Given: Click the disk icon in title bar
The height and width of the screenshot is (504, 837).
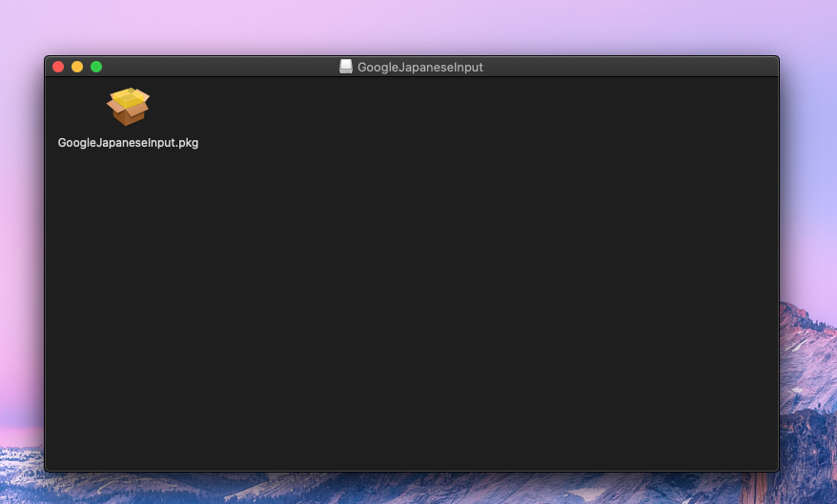Looking at the screenshot, I should (346, 67).
